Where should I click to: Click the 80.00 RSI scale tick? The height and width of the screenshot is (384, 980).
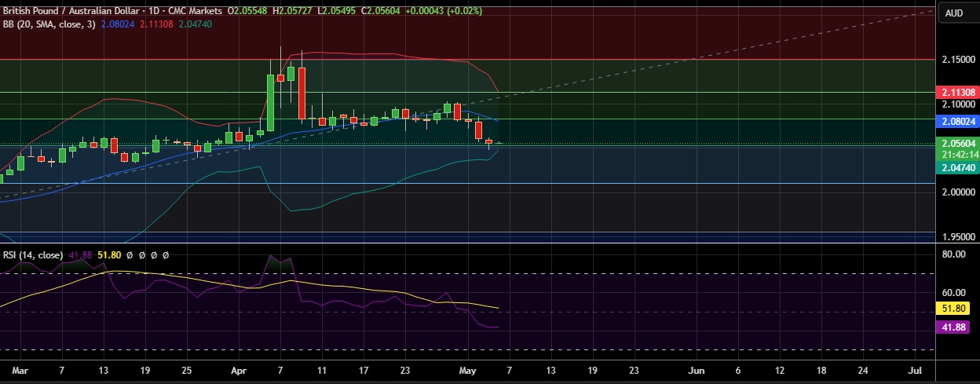954,254
